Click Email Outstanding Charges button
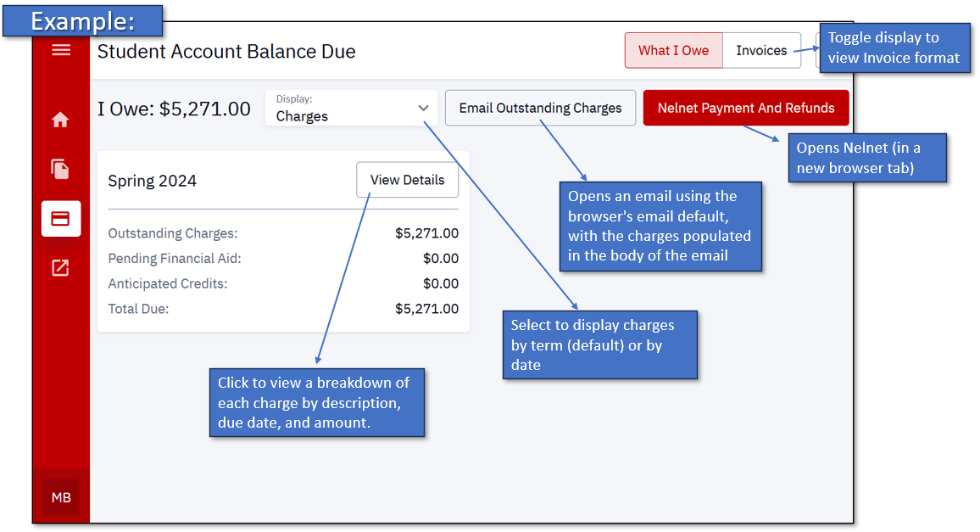The image size is (980, 532). 540,109
